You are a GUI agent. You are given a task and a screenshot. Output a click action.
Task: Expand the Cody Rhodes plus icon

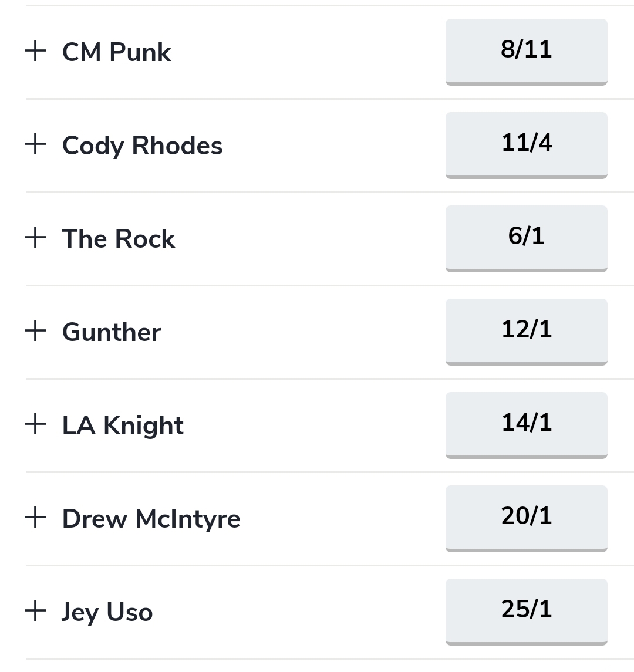click(35, 144)
